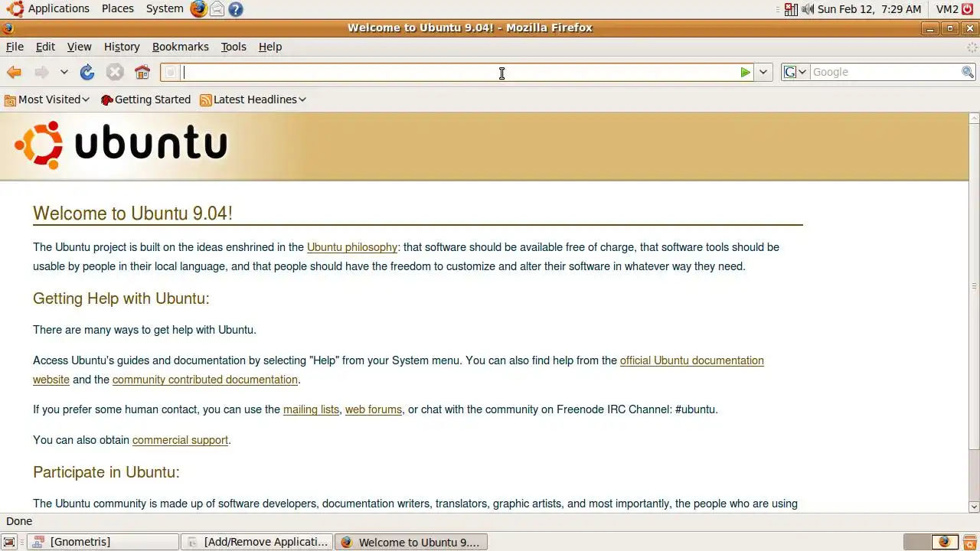Switch to the second workspace with Firefox icon
The width and height of the screenshot is (980, 551).
[944, 542]
